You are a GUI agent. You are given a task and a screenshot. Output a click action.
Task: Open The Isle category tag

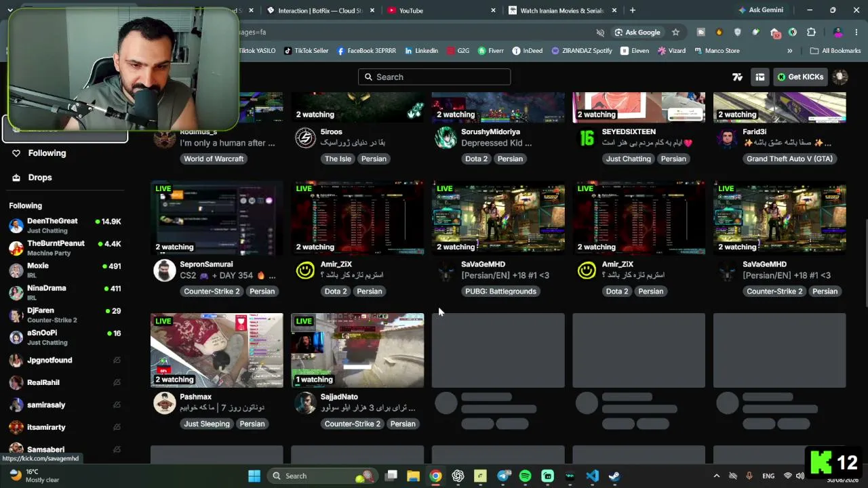point(338,159)
